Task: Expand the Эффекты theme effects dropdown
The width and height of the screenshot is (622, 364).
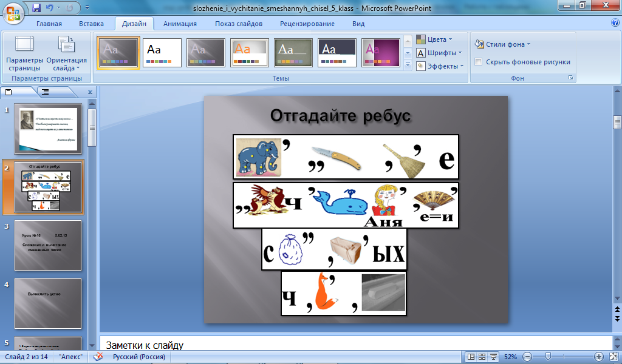Action: tap(440, 66)
